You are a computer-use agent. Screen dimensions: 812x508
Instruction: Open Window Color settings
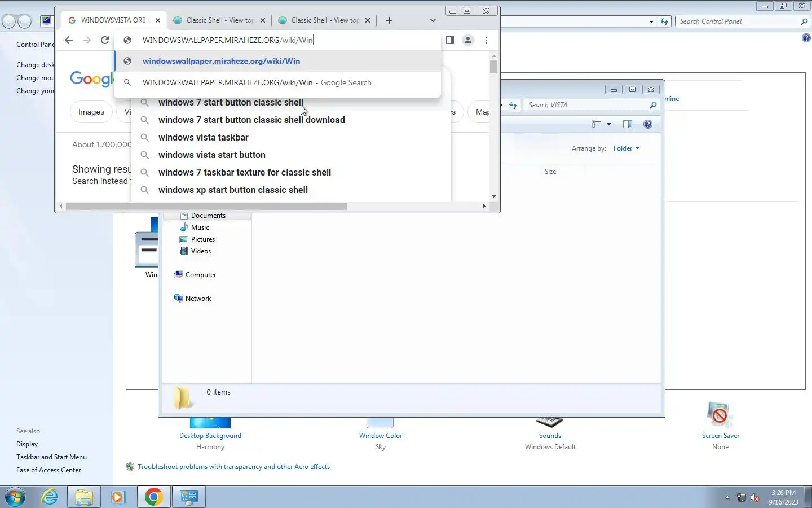381,436
